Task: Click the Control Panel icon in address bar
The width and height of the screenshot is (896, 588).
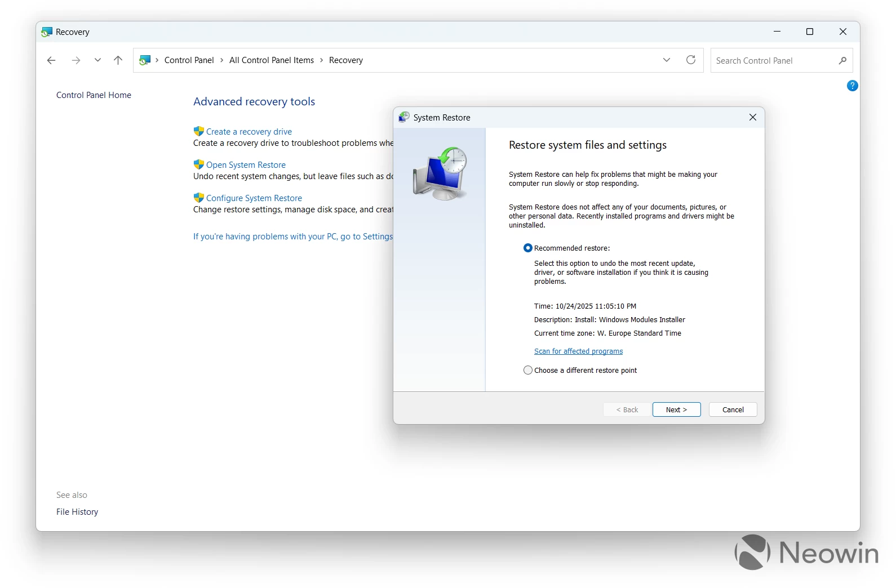Action: tap(145, 60)
